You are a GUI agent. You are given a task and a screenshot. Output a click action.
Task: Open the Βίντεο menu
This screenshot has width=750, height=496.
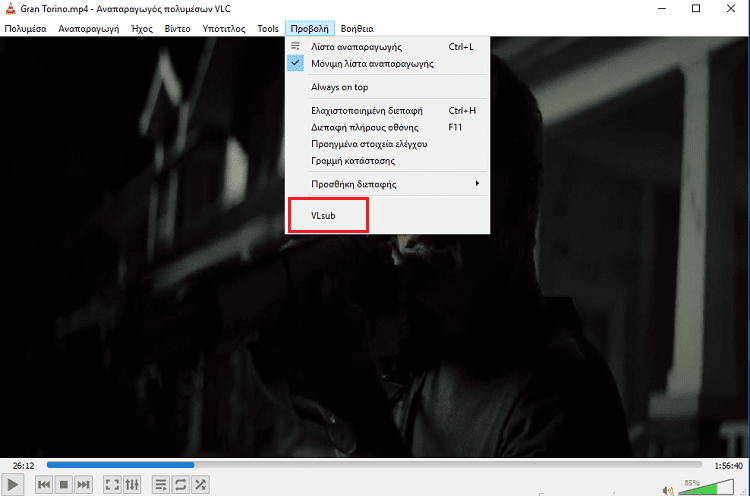click(177, 29)
